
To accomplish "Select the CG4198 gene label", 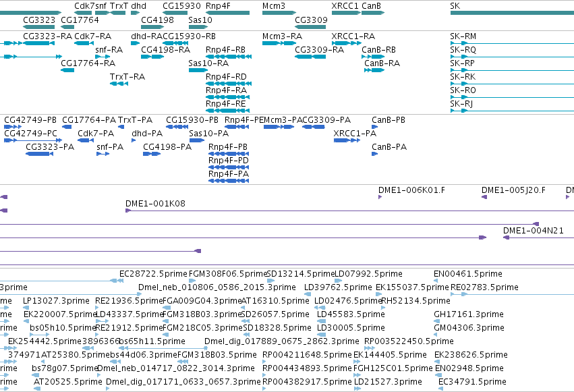I will (157, 20).
